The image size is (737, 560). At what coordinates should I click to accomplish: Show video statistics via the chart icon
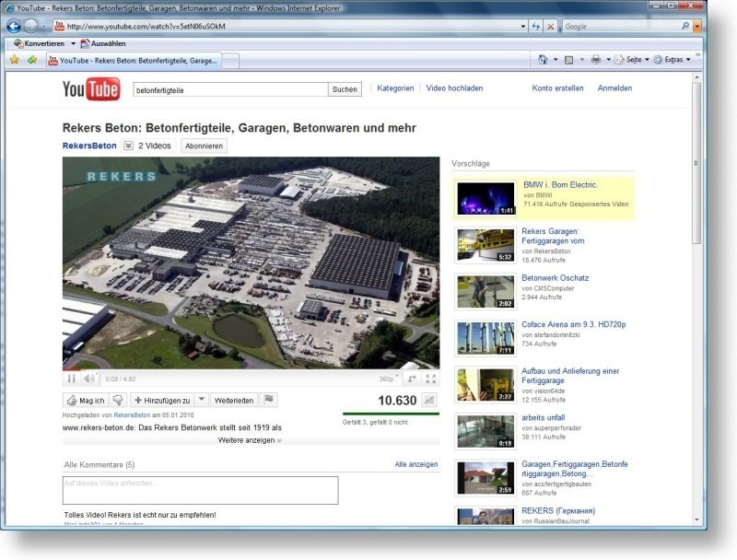(x=429, y=401)
